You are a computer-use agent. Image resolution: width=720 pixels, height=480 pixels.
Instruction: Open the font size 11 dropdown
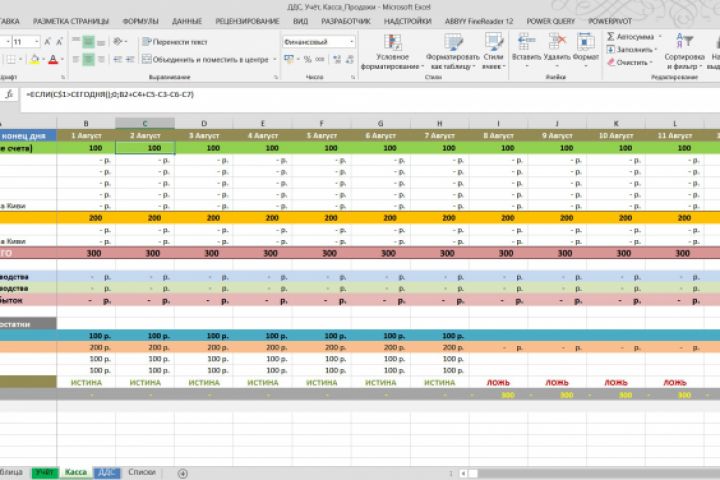point(37,42)
